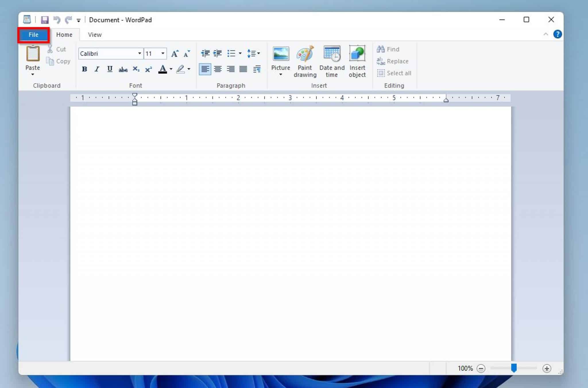
Task: Open the text color dropdown arrow
Action: pyautogui.click(x=171, y=69)
